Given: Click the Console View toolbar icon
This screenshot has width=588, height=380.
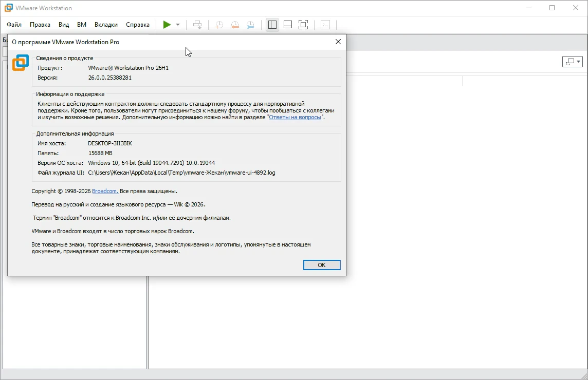Looking at the screenshot, I should [x=325, y=25].
